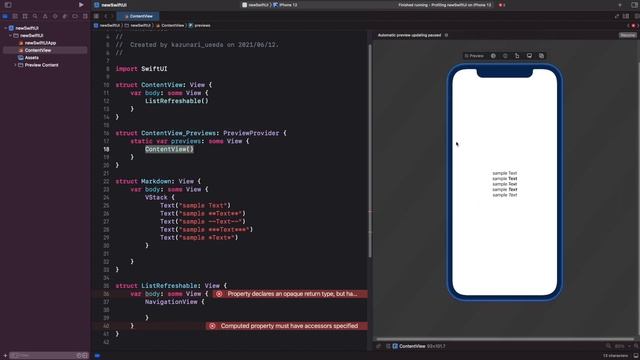Click the highlighted ContentView() on line 18
This screenshot has height=360, width=640.
(169, 149)
